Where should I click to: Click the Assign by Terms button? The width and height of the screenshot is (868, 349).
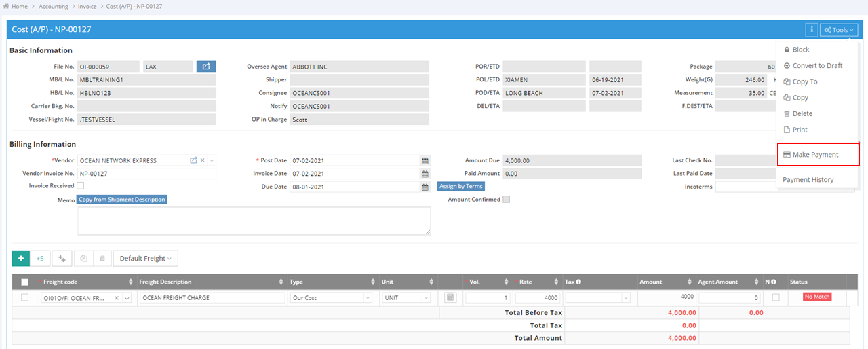(x=461, y=186)
